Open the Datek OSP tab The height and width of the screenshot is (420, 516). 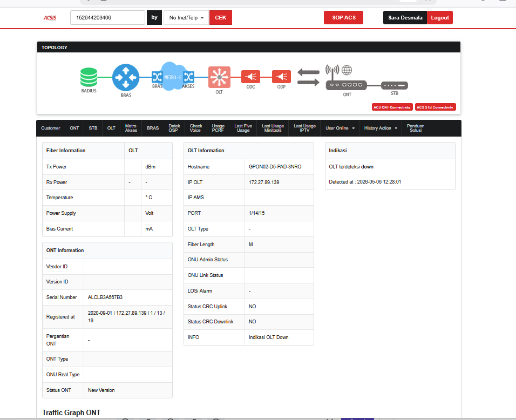coord(174,128)
